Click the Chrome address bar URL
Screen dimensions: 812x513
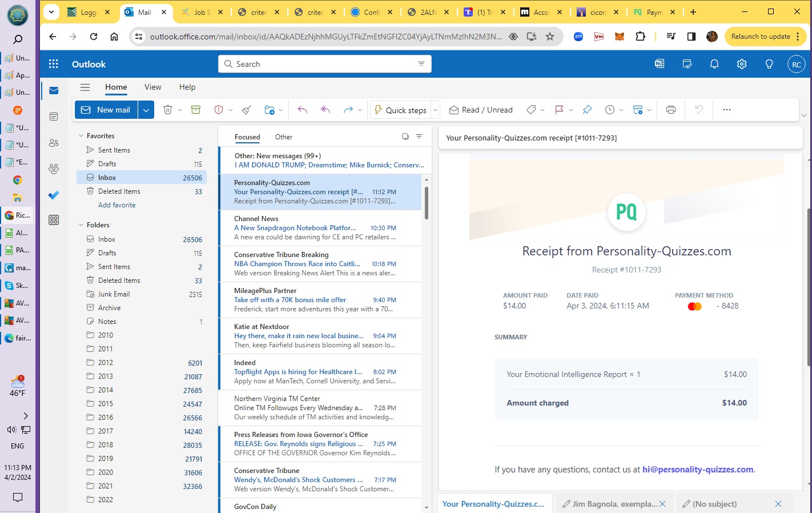325,37
